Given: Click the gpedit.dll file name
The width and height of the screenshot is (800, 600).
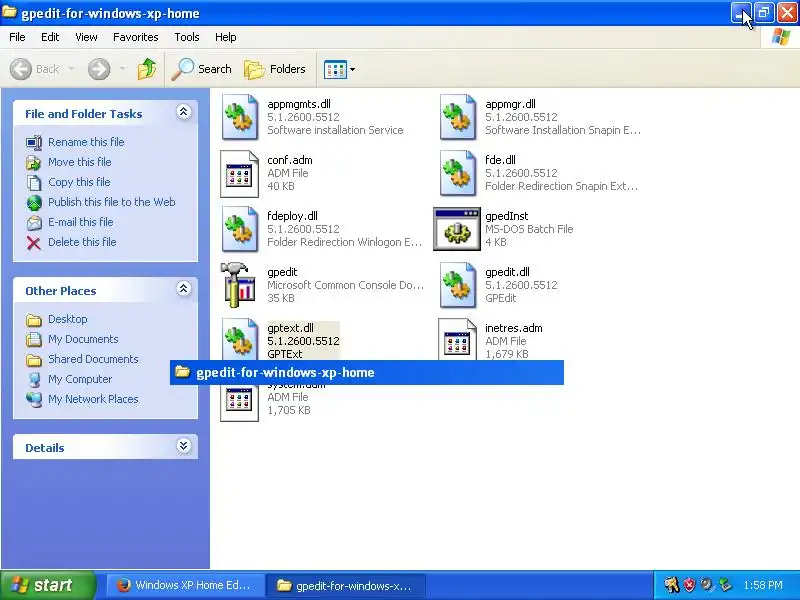Looking at the screenshot, I should click(x=508, y=272).
